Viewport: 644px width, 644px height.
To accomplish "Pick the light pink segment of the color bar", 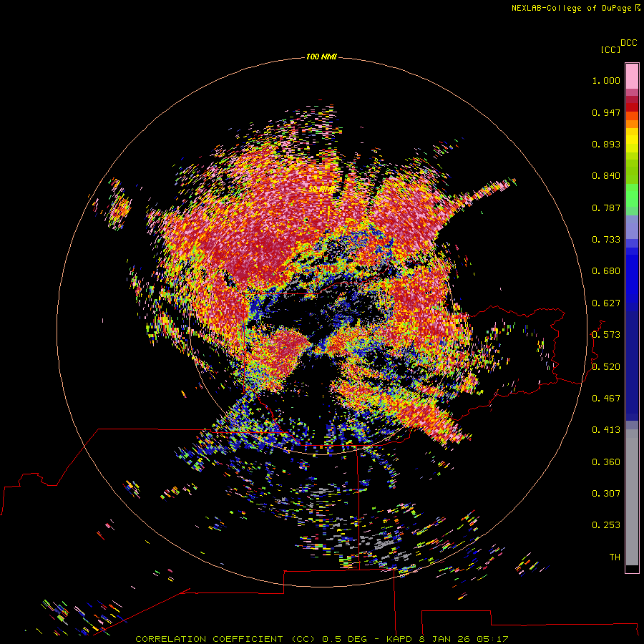I will [632, 77].
